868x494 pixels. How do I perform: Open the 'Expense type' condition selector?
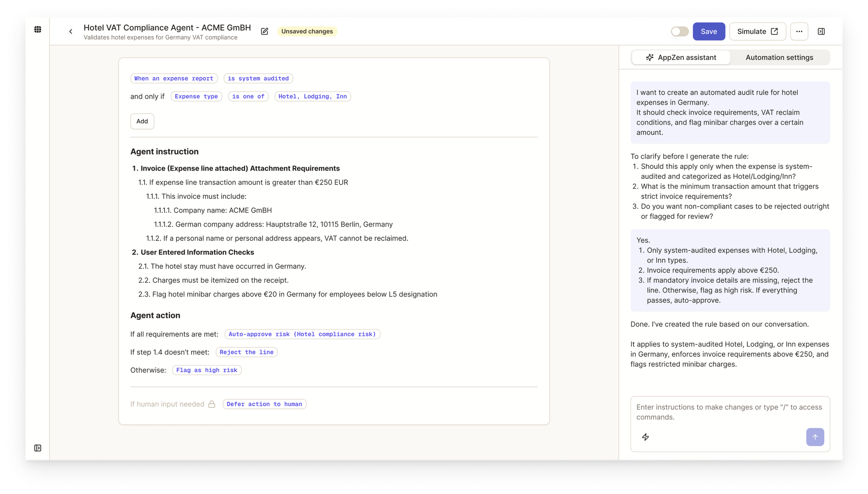196,96
